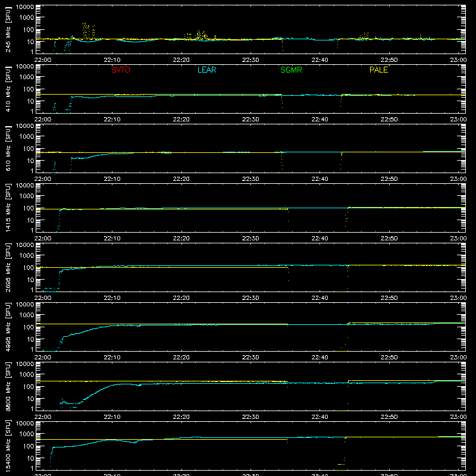Select the 410 MHz [SFU] axis title
This screenshot has width=476, height=476.
point(8,89)
